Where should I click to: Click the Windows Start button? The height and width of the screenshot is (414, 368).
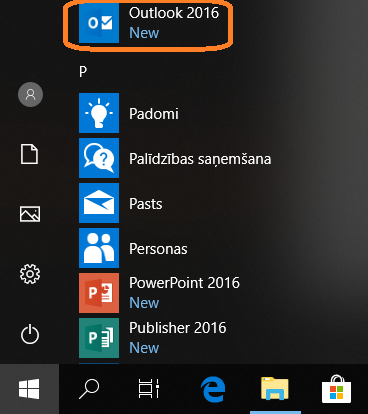pyautogui.click(x=29, y=389)
